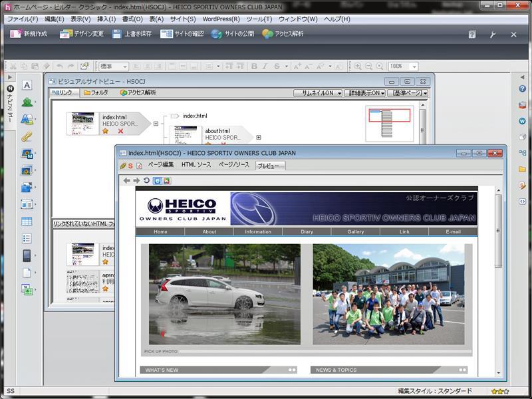Collapse the index.html tree node in site view

coord(156,124)
